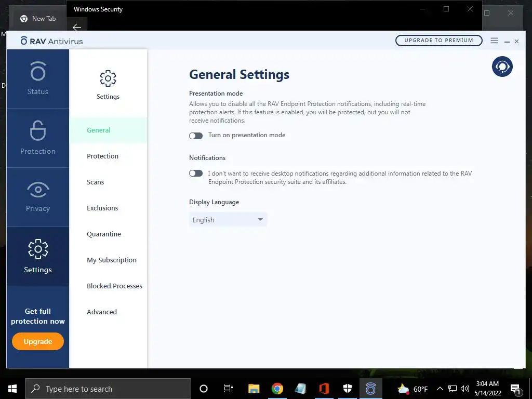Open Google Chrome from taskbar
Viewport: 532px width, 399px height.
pyautogui.click(x=277, y=389)
